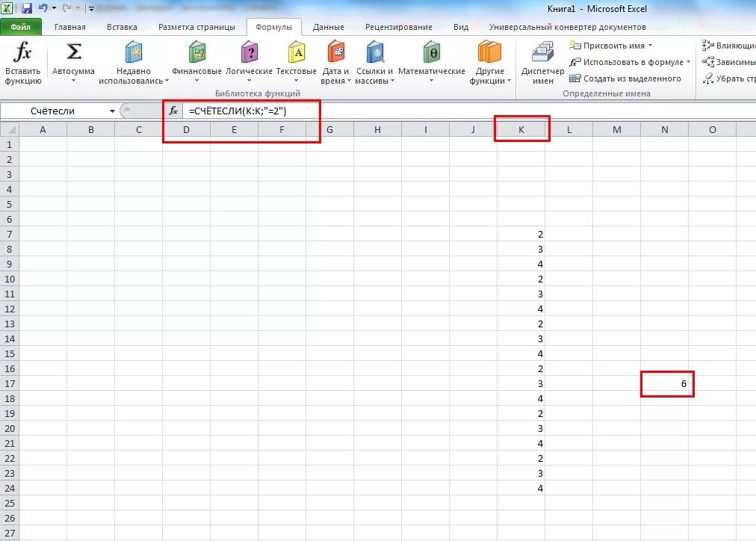Select cell K12 containing 4
The width and height of the screenshot is (756, 541).
click(521, 309)
